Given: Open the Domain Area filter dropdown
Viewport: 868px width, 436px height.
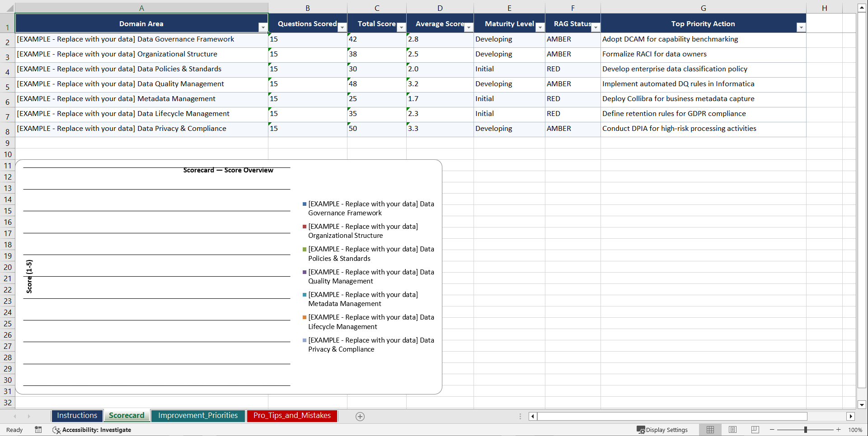Looking at the screenshot, I should pos(263,28).
